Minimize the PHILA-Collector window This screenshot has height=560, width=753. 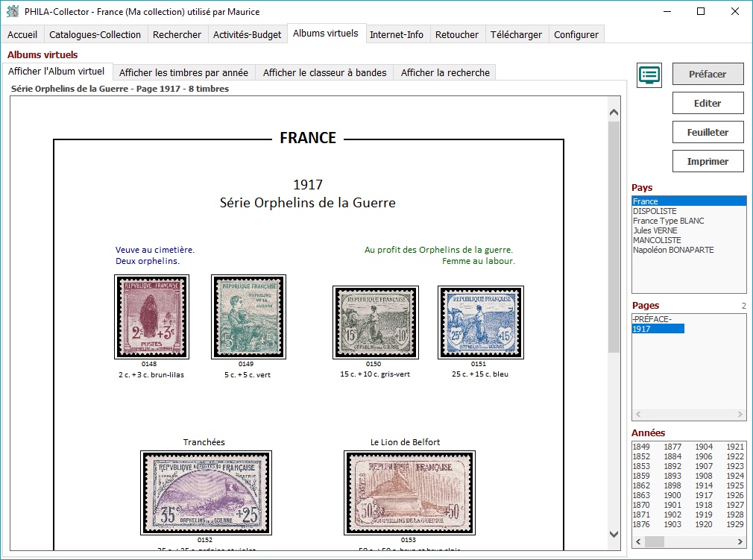667,11
